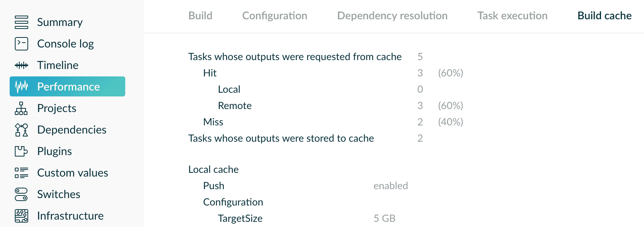Click the Infrastructure circuit icon
644x227 pixels.
click(21, 216)
